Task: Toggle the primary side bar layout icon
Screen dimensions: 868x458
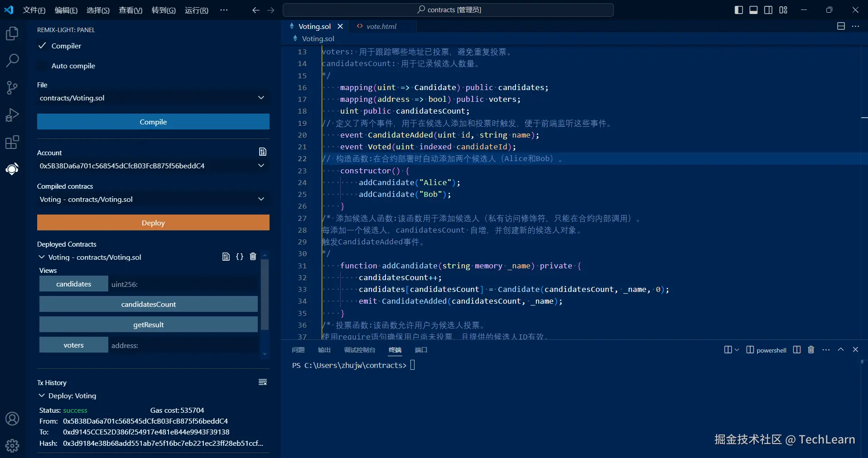Action: [739, 10]
